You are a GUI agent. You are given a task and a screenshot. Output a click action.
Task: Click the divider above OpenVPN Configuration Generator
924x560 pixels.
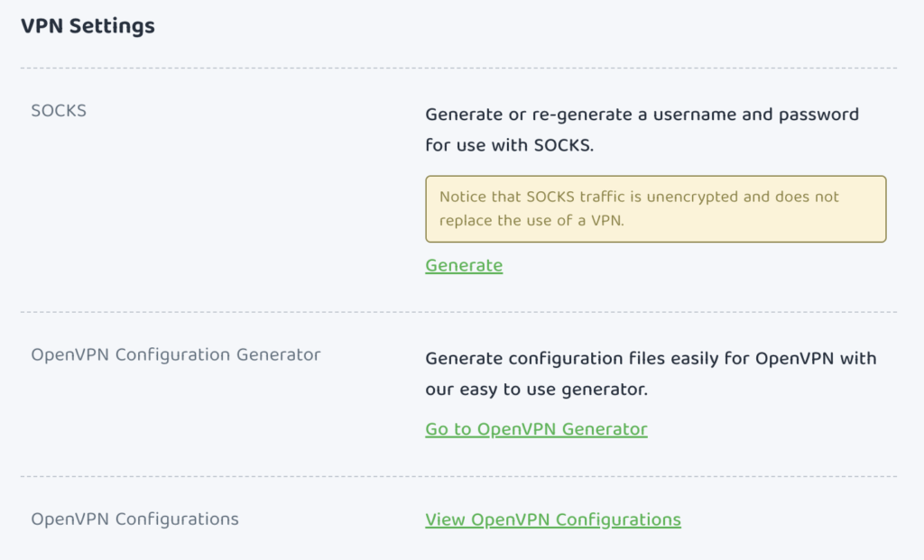tap(458, 312)
